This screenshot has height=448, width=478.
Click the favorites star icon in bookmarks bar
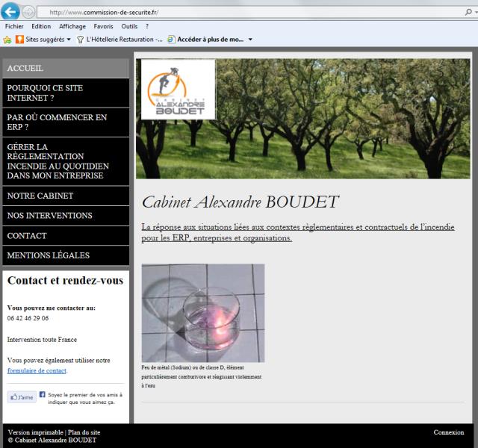(x=7, y=40)
